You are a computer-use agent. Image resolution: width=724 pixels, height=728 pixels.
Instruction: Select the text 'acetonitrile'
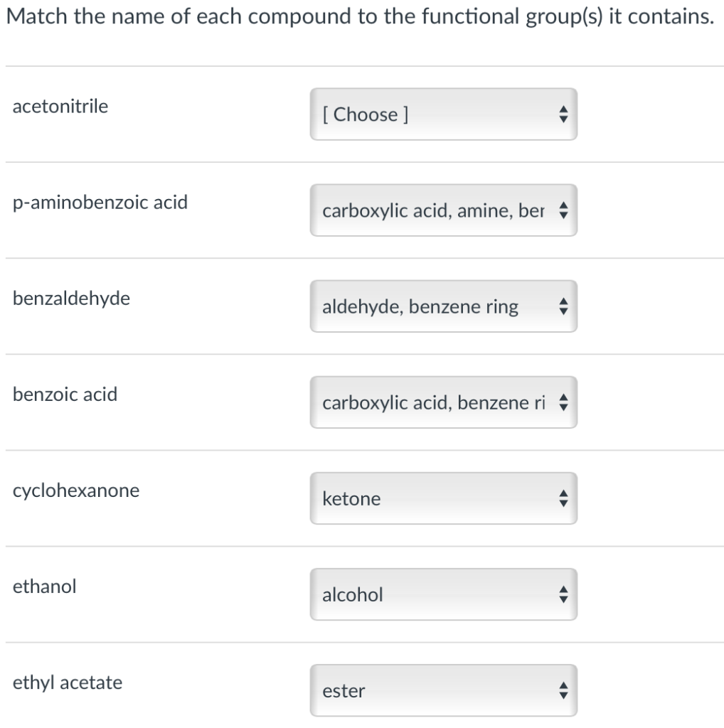[60, 106]
